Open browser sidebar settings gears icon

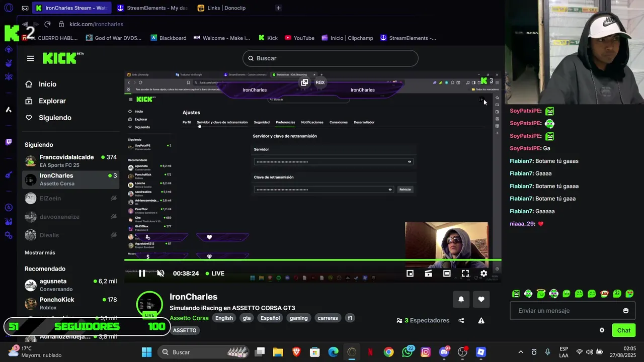pos(9,235)
